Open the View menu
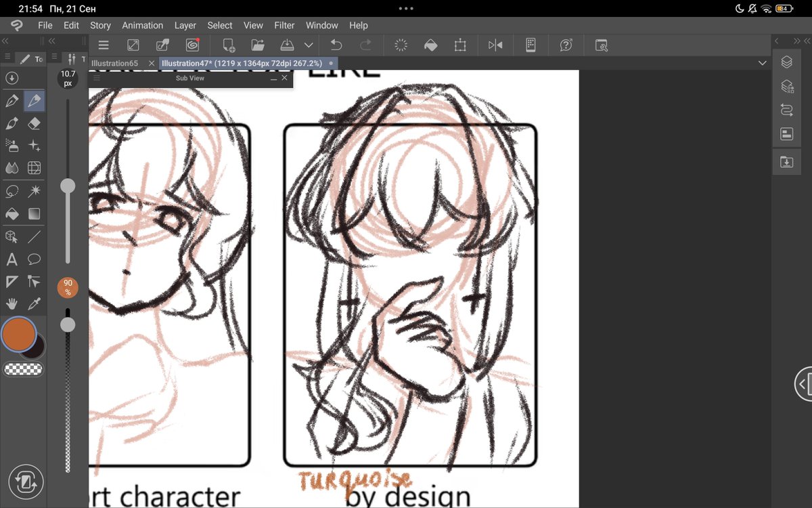This screenshot has width=812, height=508. 253,25
